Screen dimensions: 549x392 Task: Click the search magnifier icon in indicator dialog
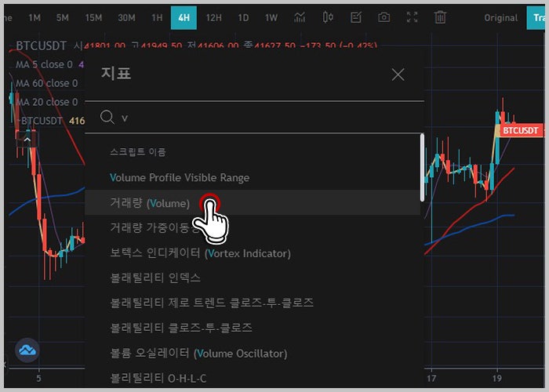pos(107,117)
